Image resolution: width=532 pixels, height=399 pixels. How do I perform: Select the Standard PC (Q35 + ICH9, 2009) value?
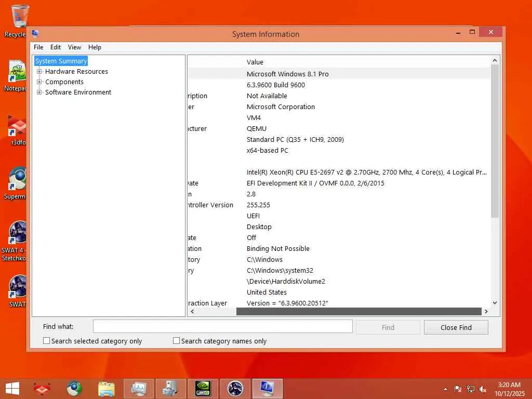click(x=295, y=139)
